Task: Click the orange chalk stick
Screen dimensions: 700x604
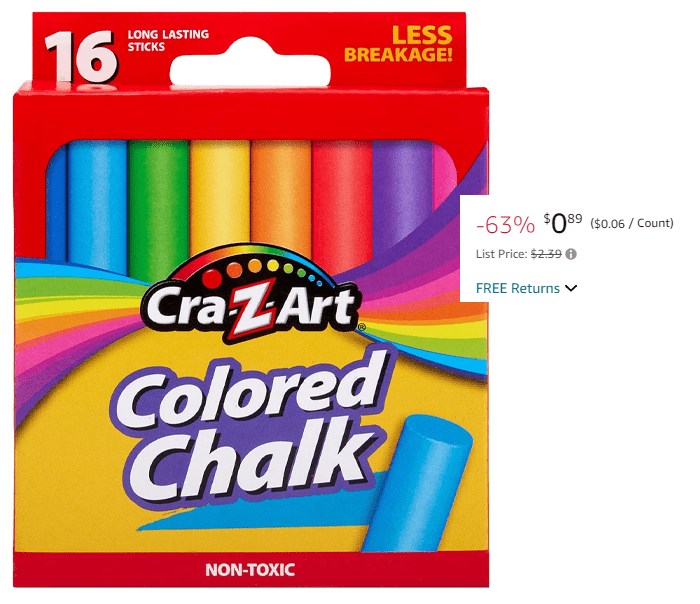Action: 281,196
